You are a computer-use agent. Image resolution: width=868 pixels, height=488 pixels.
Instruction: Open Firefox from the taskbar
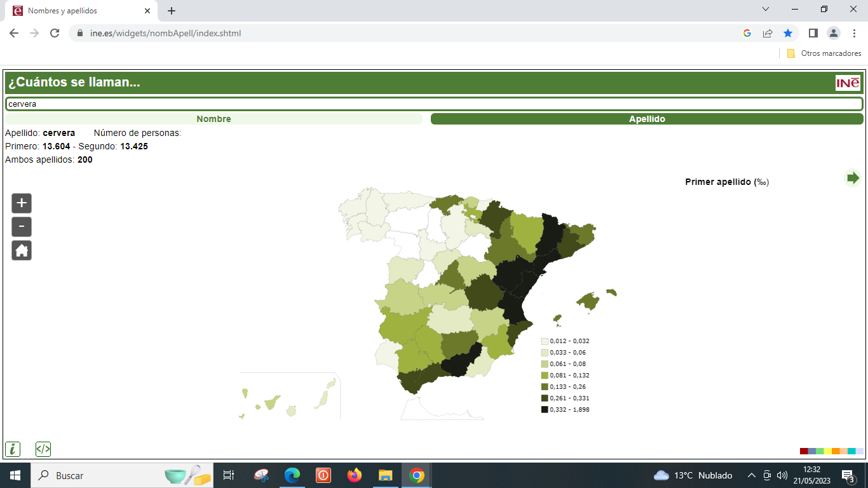[x=355, y=475]
